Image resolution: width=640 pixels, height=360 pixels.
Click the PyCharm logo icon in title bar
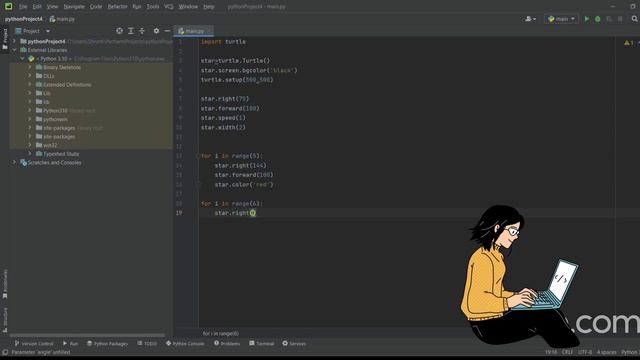8,7
